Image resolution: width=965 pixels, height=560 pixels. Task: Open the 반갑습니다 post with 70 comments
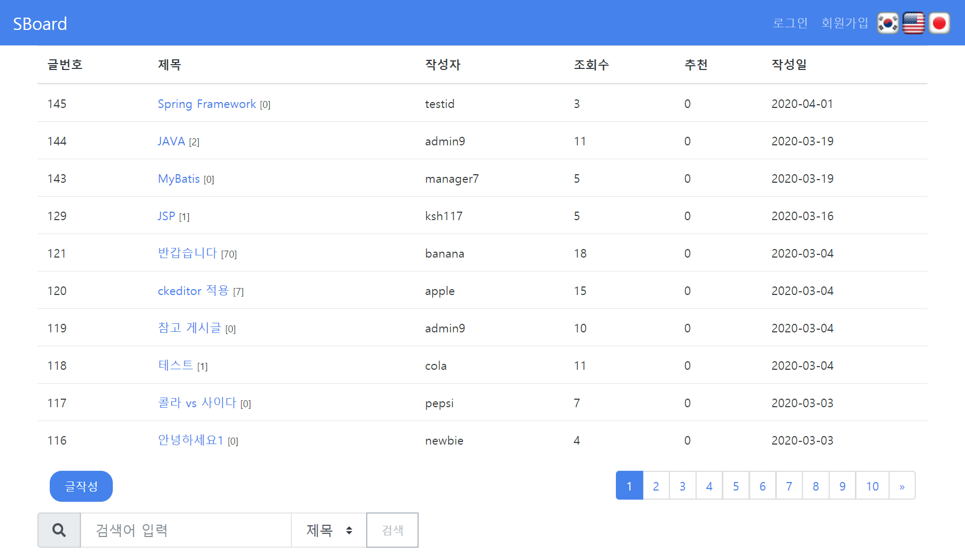187,253
